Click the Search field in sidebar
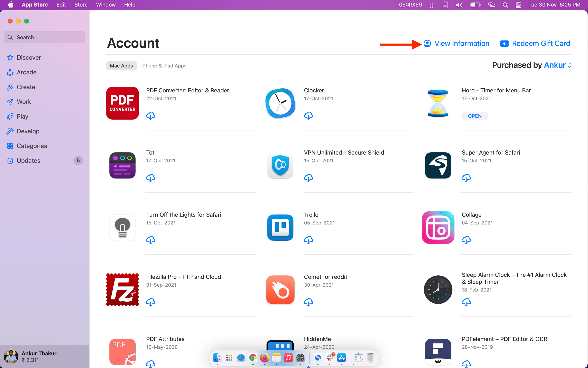Viewport: 588px width, 368px height. coord(45,37)
